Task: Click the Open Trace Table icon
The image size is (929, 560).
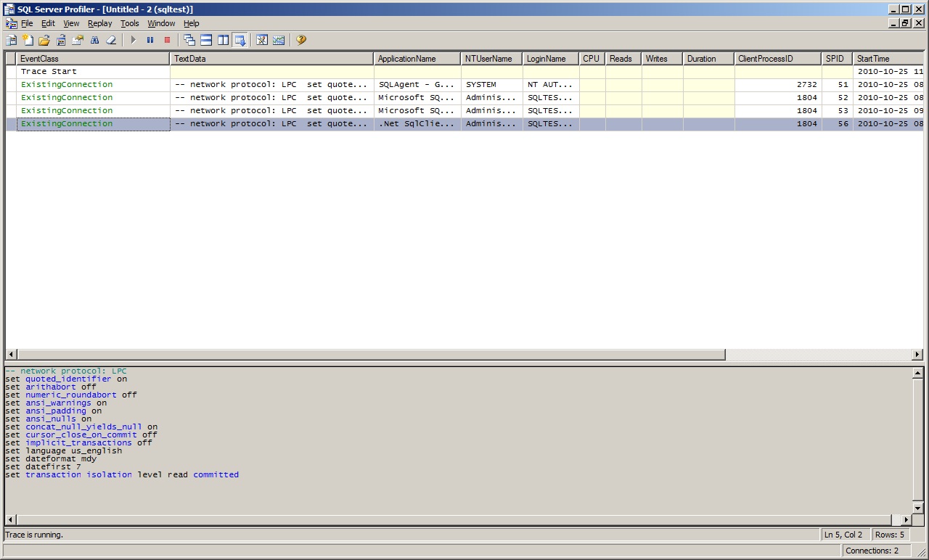Action: [61, 40]
